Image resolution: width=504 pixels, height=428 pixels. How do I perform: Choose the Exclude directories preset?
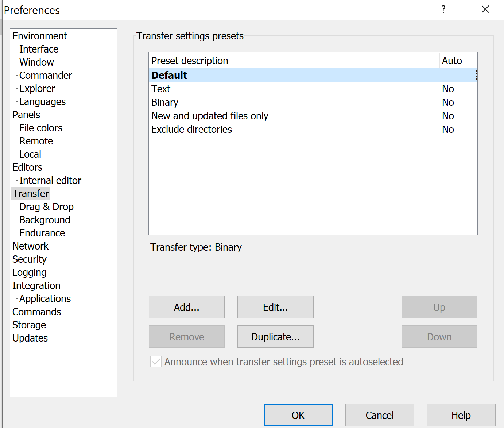click(x=191, y=130)
